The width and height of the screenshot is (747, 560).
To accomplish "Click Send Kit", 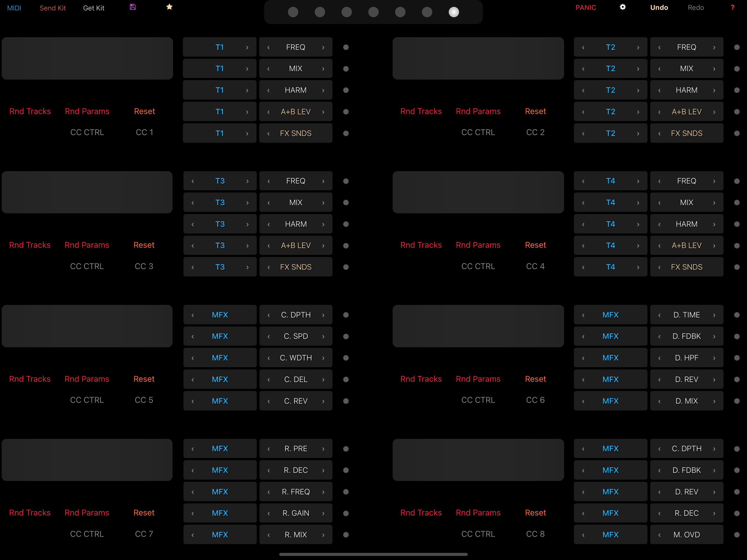I will (x=53, y=8).
